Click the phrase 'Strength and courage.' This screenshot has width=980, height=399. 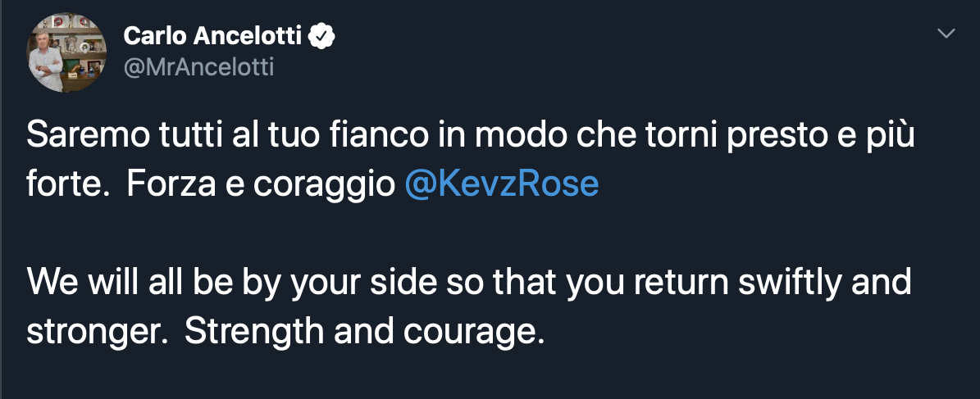(364, 331)
